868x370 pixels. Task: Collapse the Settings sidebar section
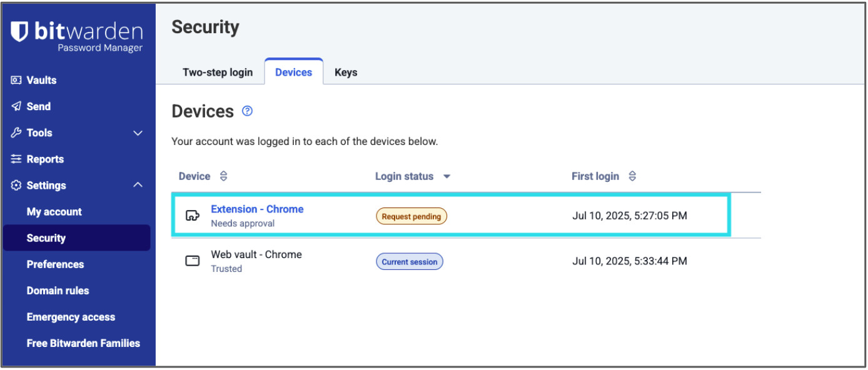(137, 185)
